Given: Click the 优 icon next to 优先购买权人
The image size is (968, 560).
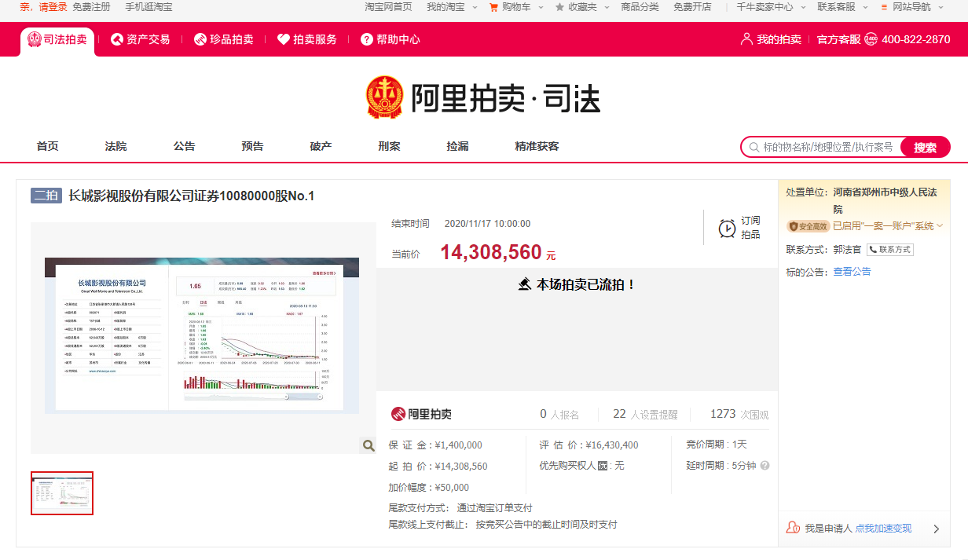Looking at the screenshot, I should pyautogui.click(x=603, y=466).
